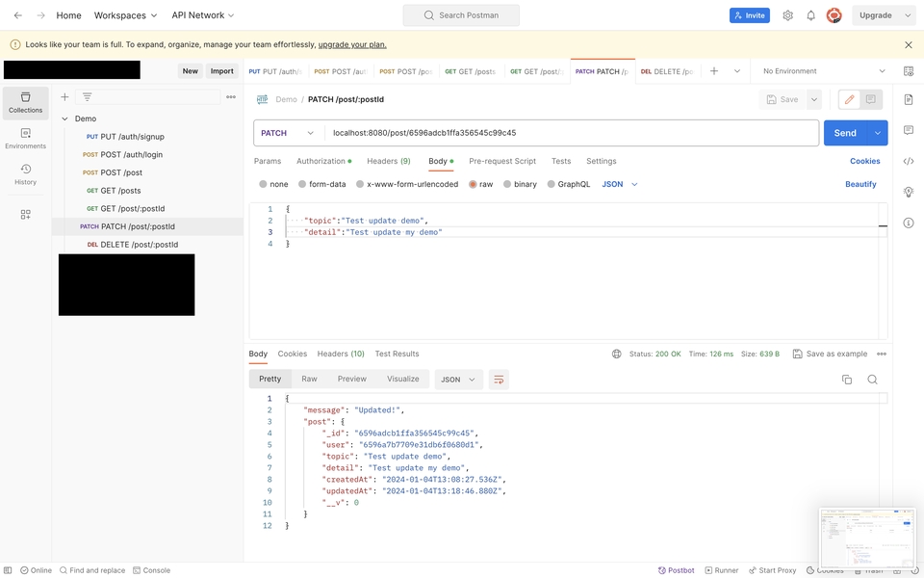This screenshot has width=924, height=578.
Task: Open settings gear icon in header
Action: pyautogui.click(x=788, y=15)
